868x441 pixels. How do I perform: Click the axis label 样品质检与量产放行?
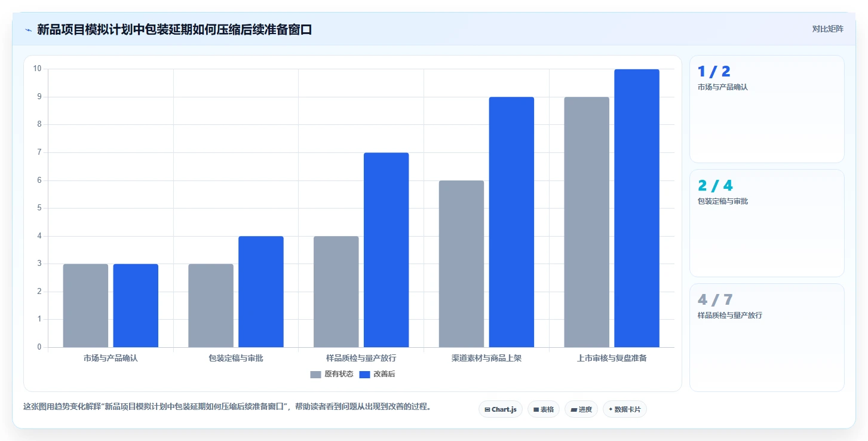point(361,359)
